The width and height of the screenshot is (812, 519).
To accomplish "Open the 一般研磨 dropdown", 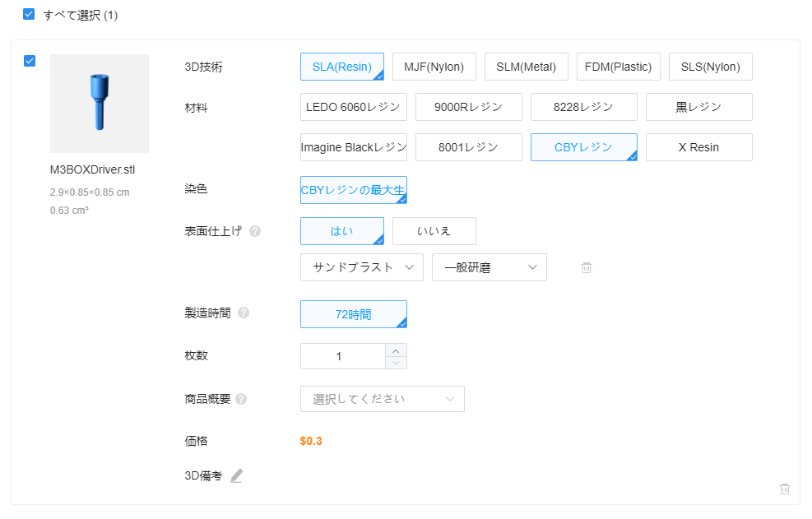I will click(x=490, y=267).
